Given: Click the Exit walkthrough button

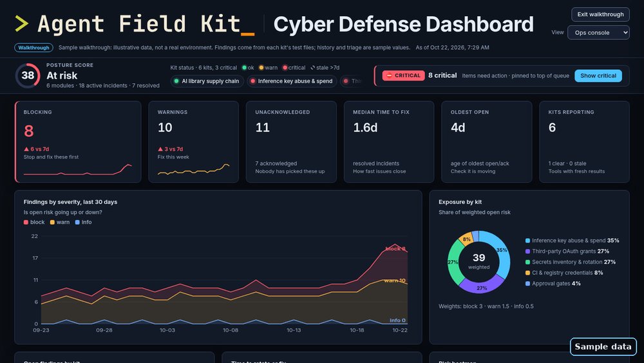Looking at the screenshot, I should pos(600,14).
